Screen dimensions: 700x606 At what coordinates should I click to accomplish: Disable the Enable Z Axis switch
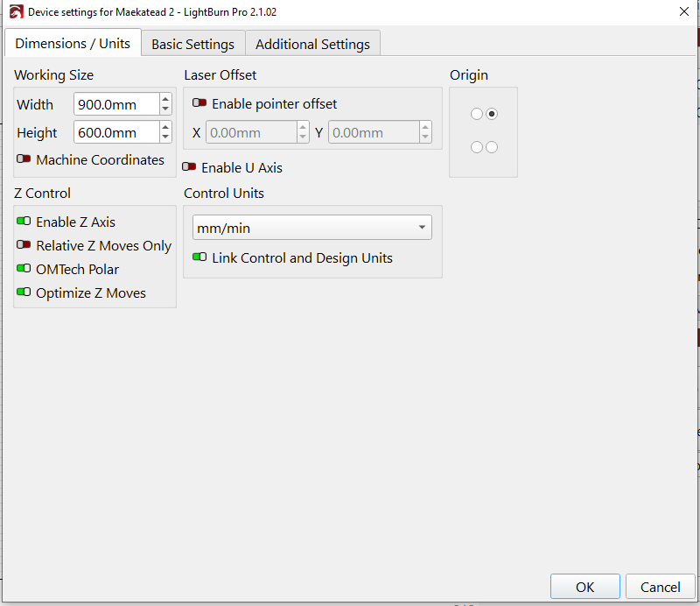(24, 222)
